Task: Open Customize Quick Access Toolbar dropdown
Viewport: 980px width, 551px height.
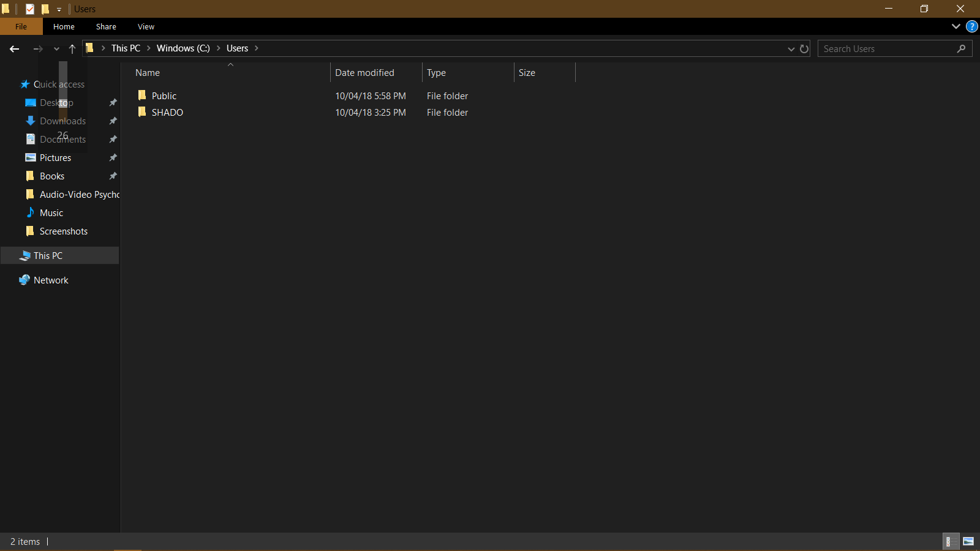Action: click(x=59, y=9)
